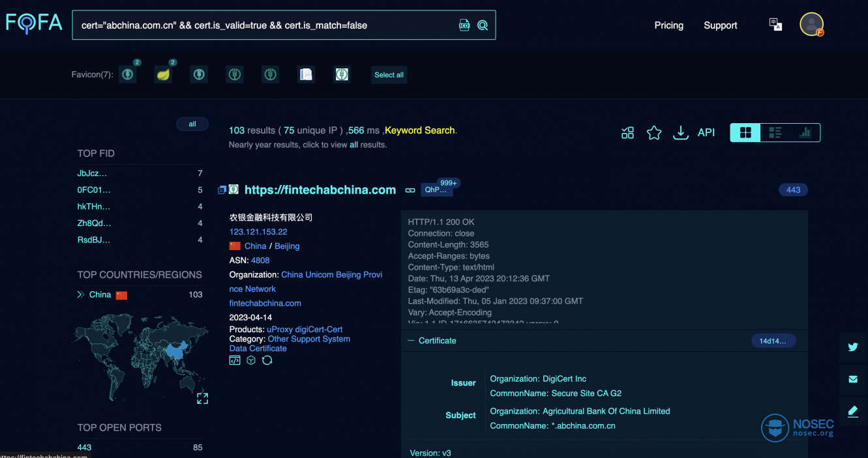Screen dimensions: 868x458
Task: Open the Support menu item
Action: (721, 25)
